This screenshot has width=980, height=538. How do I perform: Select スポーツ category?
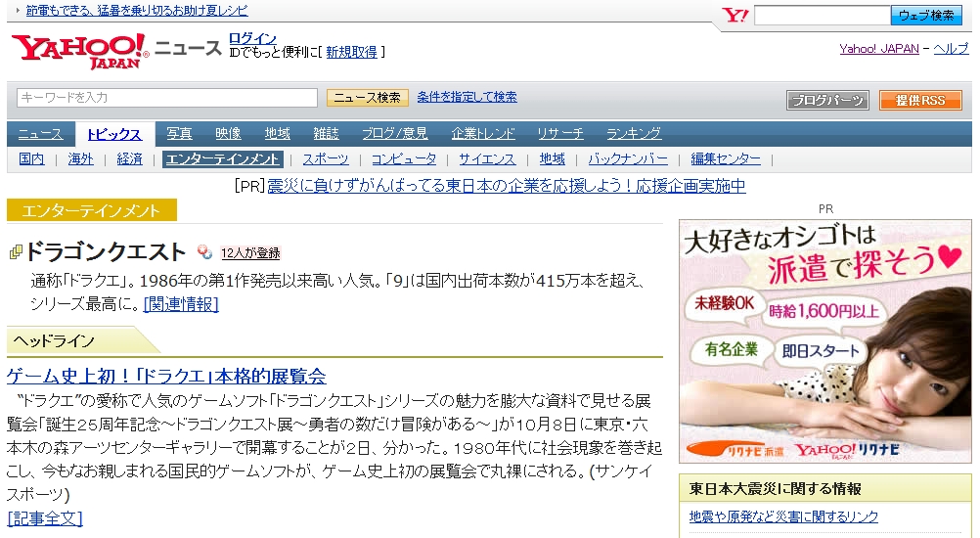[x=326, y=159]
